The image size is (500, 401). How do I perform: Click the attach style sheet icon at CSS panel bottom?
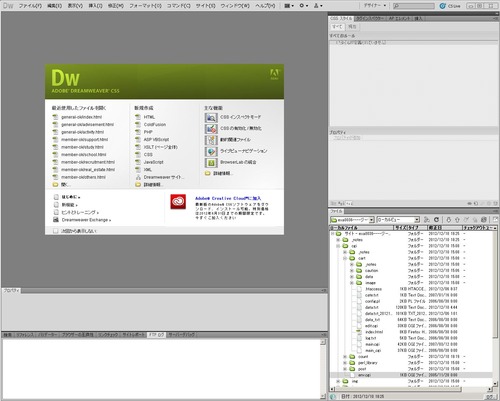[469, 203]
